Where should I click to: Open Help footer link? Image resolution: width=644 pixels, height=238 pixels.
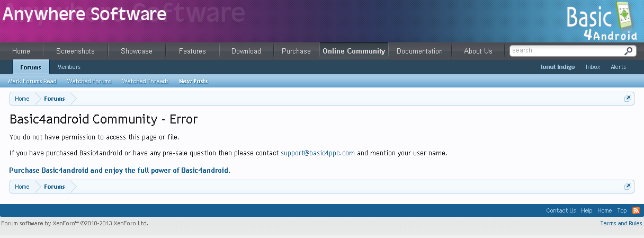click(x=586, y=210)
